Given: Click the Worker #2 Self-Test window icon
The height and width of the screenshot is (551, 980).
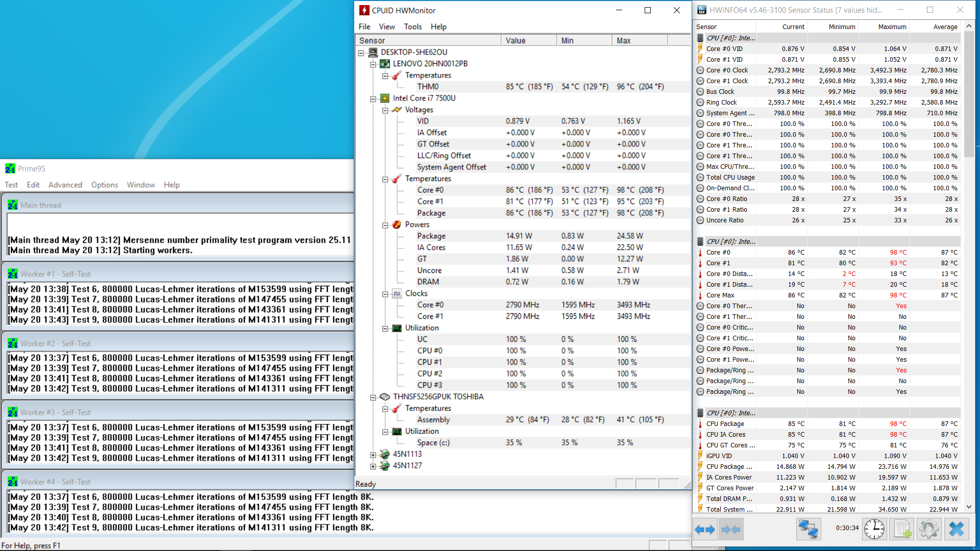Looking at the screenshot, I should click(13, 343).
